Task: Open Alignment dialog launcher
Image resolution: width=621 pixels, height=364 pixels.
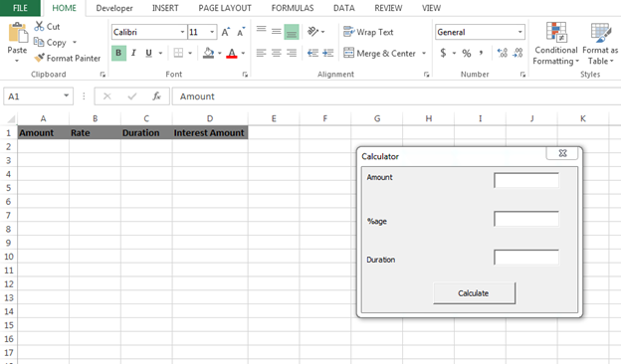Action: click(427, 75)
